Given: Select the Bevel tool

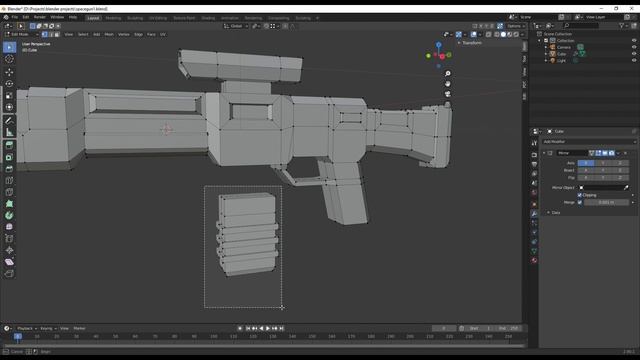Looking at the screenshot, I should 9,169.
